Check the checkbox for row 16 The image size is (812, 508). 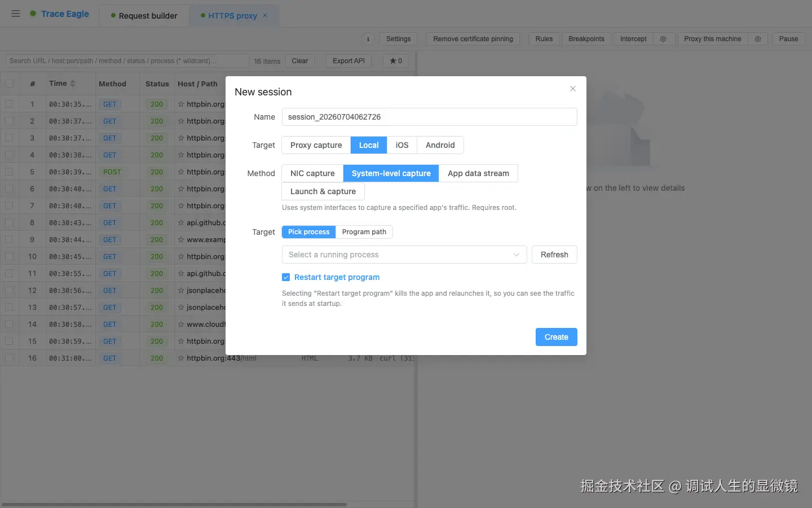click(10, 358)
